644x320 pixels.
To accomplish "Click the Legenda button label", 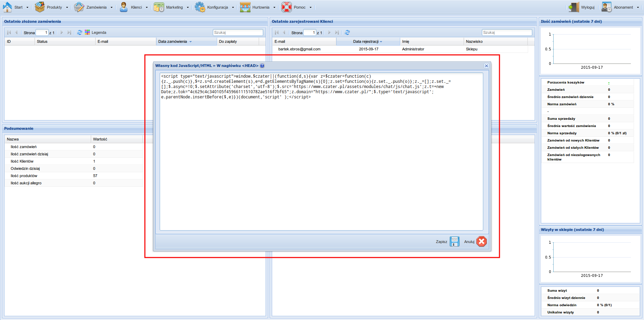I will (99, 32).
